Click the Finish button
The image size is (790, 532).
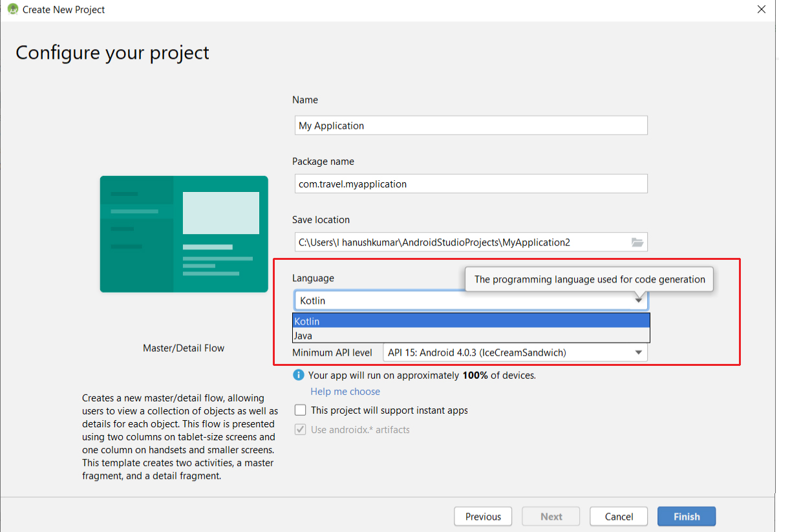686,516
